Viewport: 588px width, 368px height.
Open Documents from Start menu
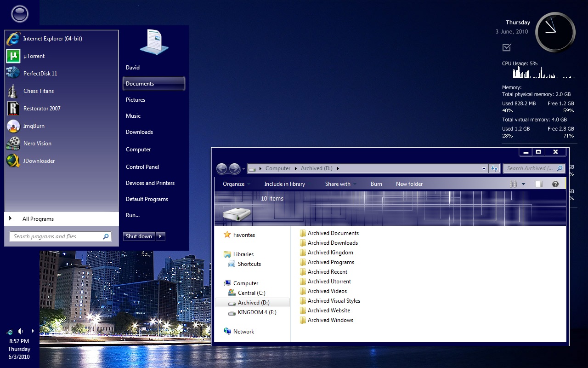[x=154, y=84]
